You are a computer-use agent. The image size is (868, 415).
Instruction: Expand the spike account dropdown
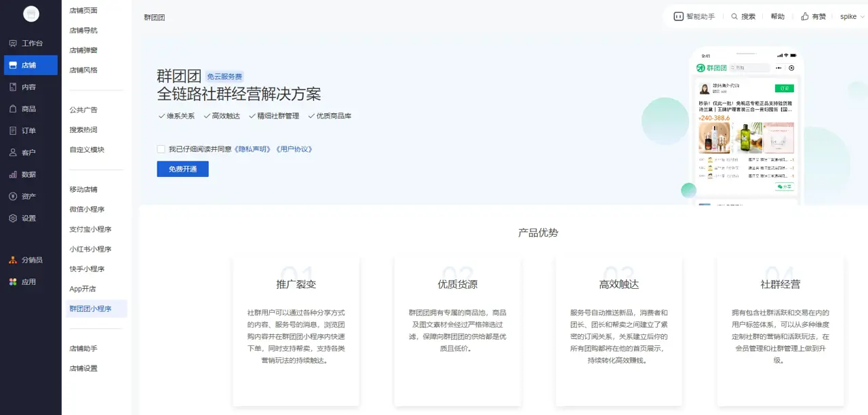coord(852,16)
